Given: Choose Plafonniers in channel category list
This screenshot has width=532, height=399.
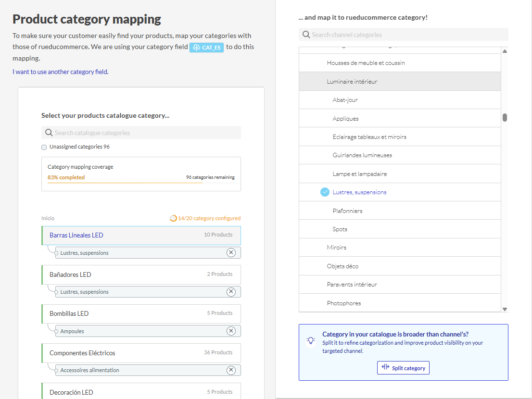Looking at the screenshot, I should (347, 211).
